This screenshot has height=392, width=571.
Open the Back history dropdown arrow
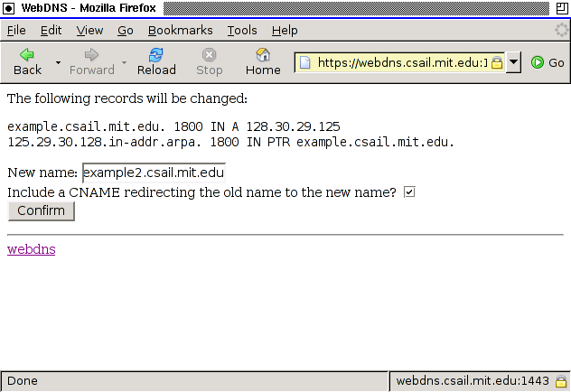(x=58, y=62)
